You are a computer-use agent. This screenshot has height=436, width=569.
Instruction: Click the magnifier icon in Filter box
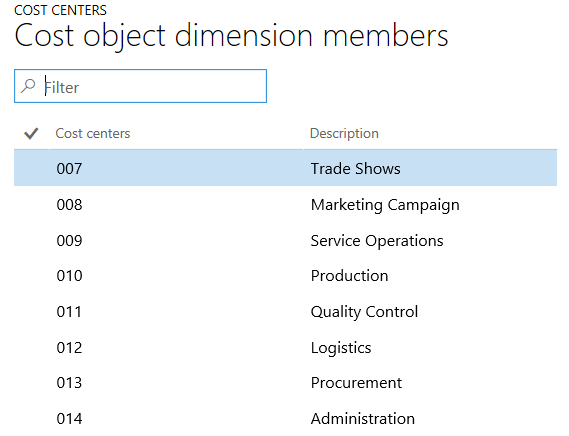[28, 86]
